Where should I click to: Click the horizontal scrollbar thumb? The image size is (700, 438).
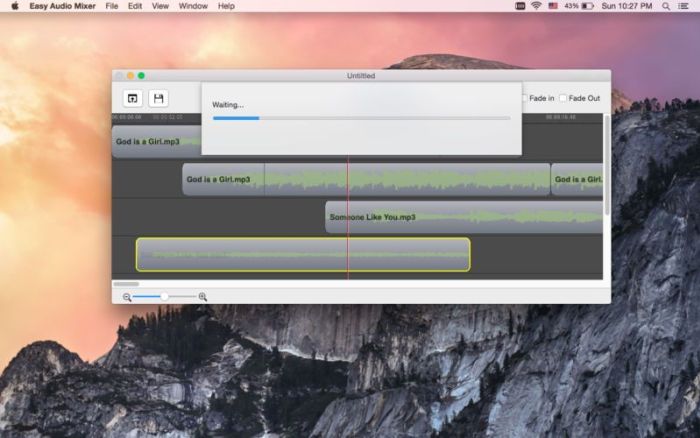(x=126, y=284)
